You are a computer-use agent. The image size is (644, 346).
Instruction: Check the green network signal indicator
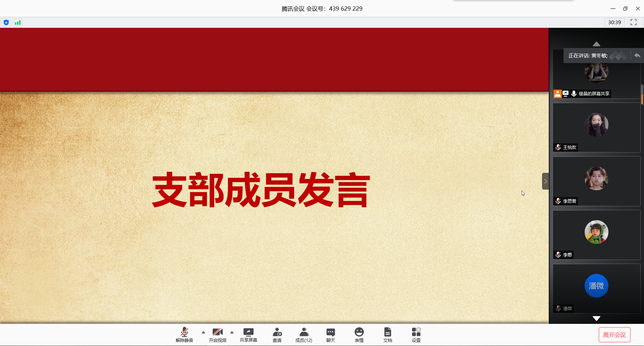point(18,22)
